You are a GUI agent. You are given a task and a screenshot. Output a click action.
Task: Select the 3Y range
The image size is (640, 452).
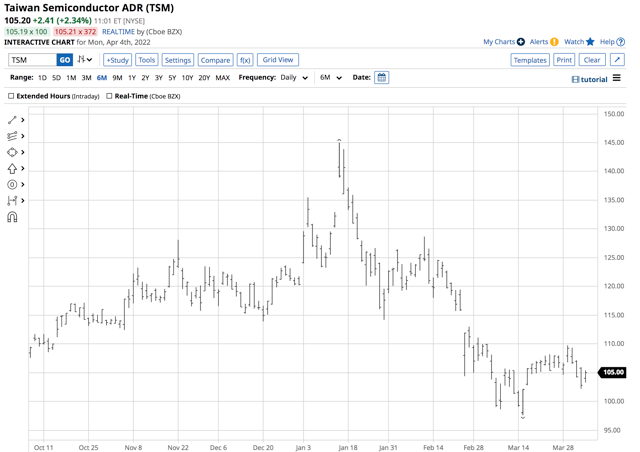pos(159,78)
